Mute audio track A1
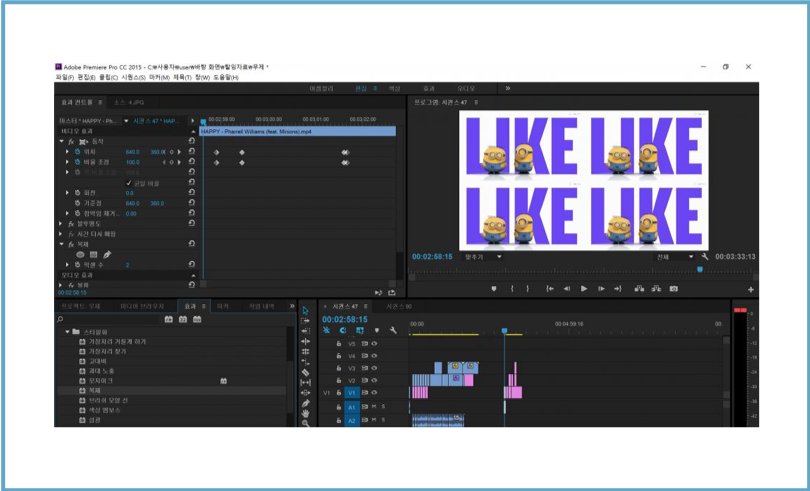Screen dimensions: 810x491 coord(374,407)
